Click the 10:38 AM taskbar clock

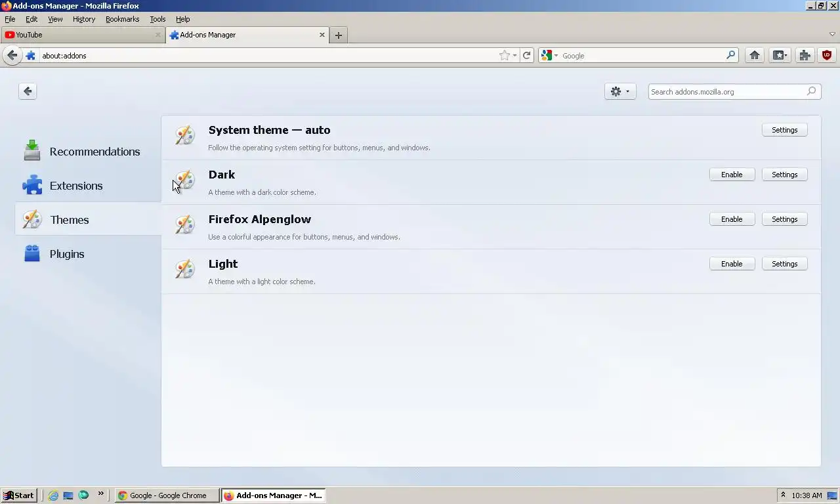(807, 495)
